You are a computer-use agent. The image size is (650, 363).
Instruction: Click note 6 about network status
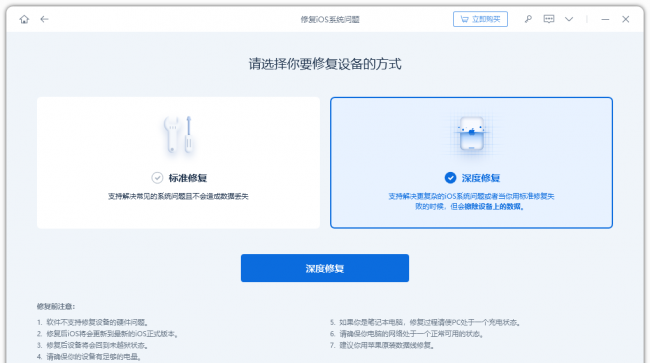click(x=407, y=334)
